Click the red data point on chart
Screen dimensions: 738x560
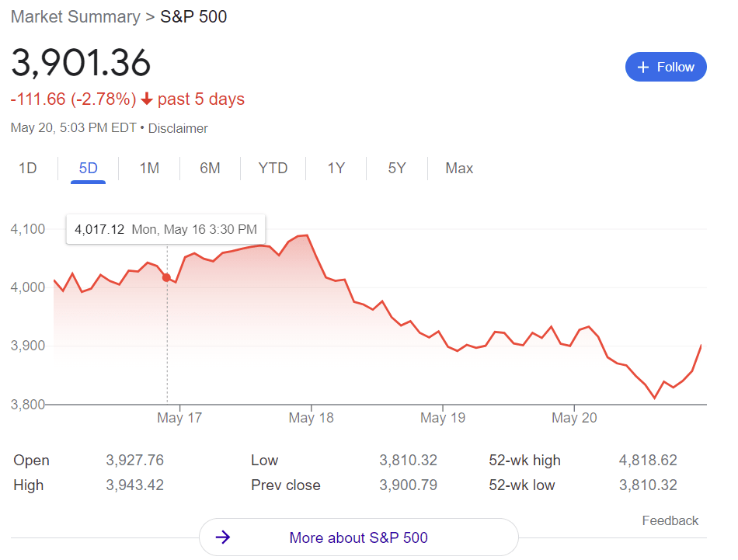tap(166, 277)
